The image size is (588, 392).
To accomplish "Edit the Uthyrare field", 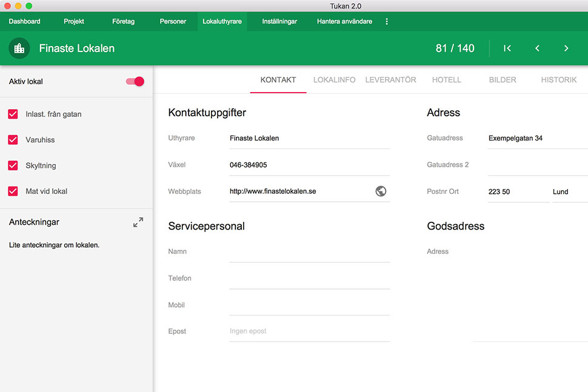I will [310, 138].
